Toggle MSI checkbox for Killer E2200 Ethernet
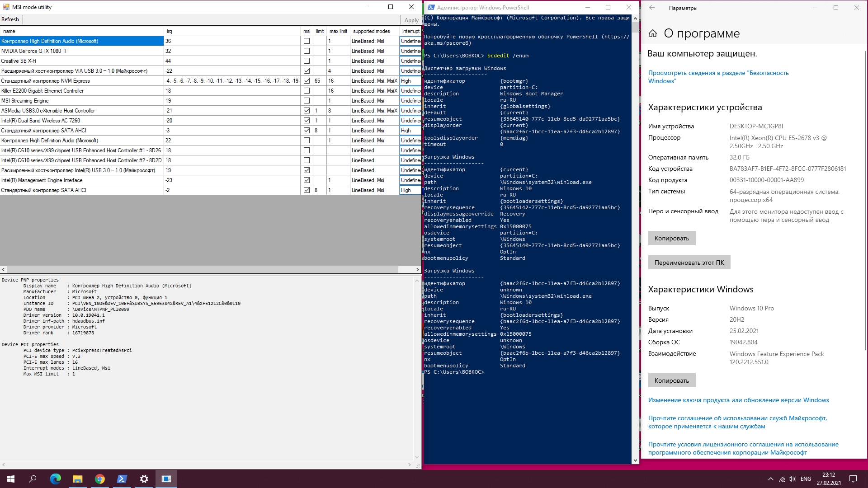Image resolution: width=868 pixels, height=488 pixels. (307, 91)
